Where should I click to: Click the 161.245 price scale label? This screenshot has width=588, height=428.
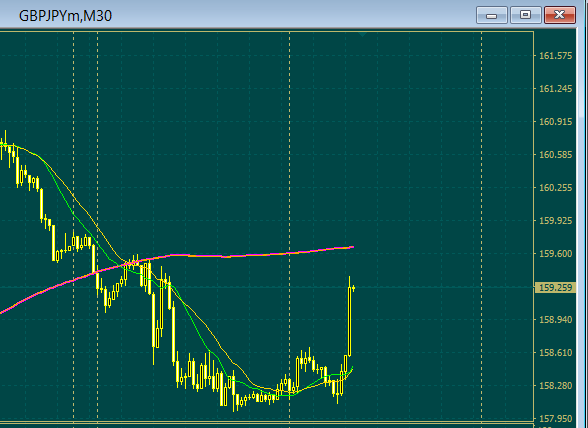(x=555, y=89)
